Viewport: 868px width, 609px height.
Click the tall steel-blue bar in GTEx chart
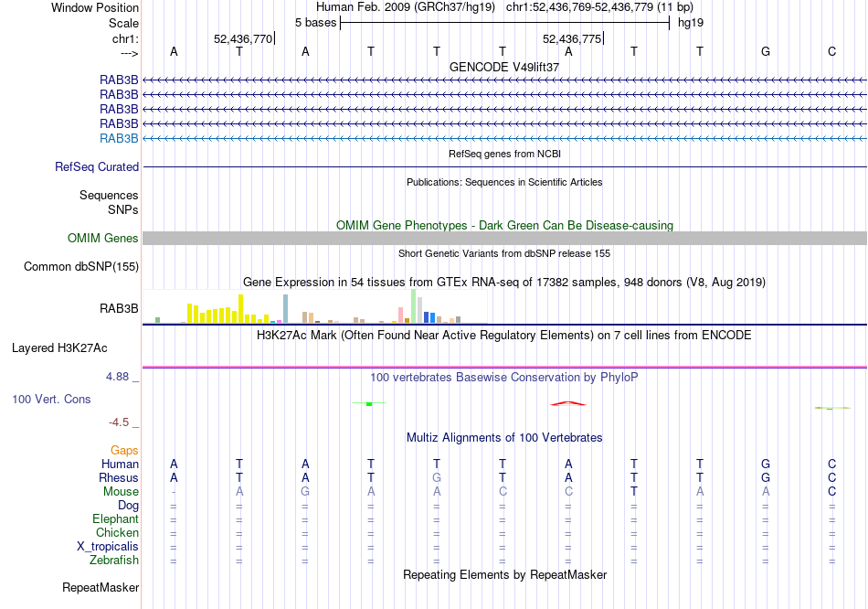tap(286, 309)
